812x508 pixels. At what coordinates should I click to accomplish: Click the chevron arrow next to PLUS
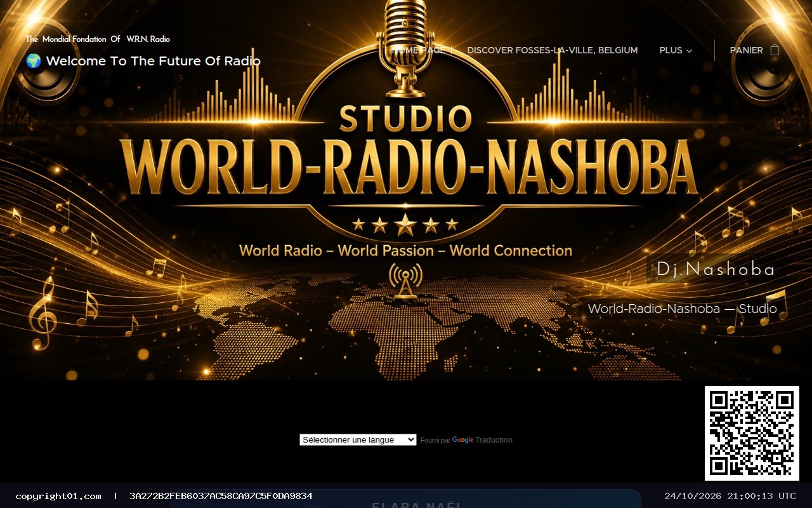pyautogui.click(x=689, y=51)
